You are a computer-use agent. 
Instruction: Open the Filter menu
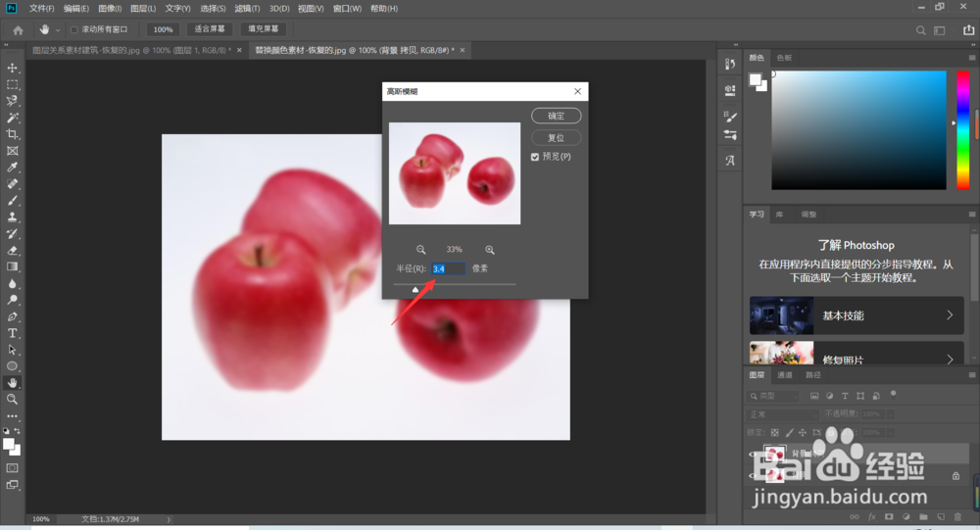pos(247,8)
